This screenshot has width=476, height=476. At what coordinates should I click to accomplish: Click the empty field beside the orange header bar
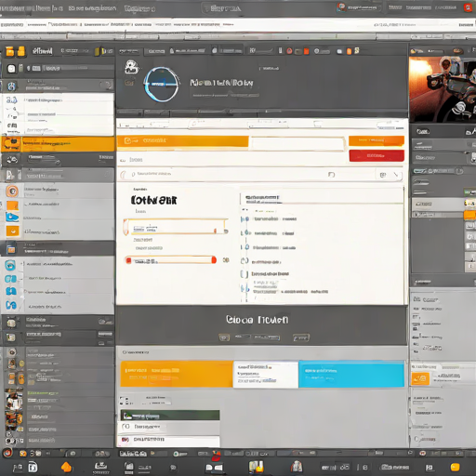(x=297, y=144)
